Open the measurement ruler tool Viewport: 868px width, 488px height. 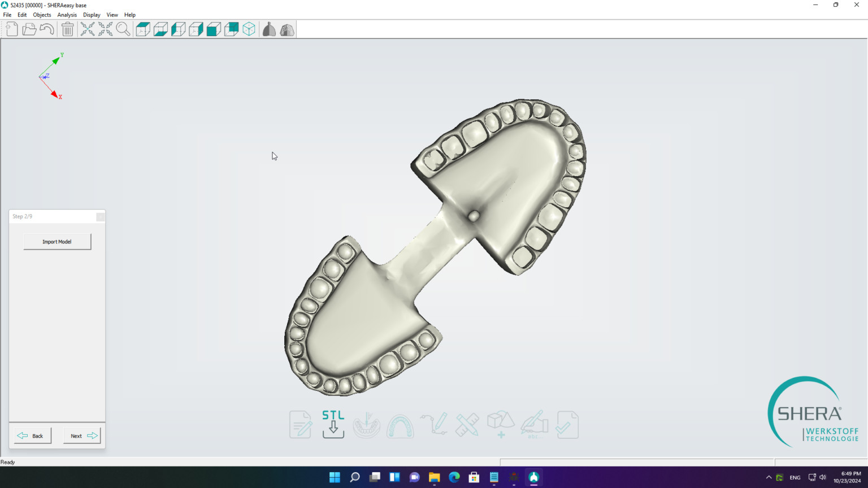[467, 425]
